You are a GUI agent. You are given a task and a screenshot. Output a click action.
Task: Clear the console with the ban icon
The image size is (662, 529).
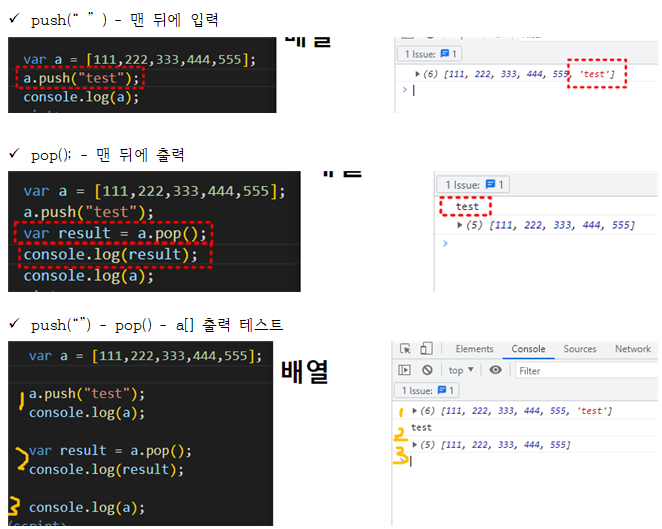pyautogui.click(x=427, y=370)
